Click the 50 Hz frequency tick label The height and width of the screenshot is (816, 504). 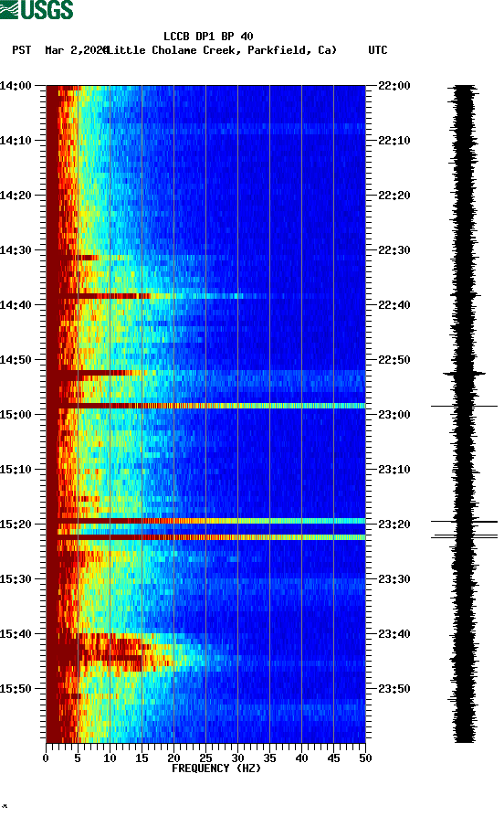tap(365, 758)
